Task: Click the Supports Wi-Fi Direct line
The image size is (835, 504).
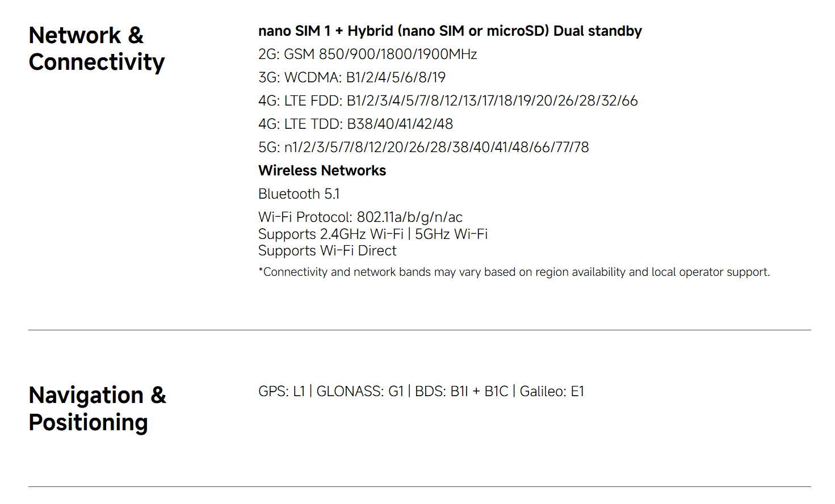Action: coord(327,251)
